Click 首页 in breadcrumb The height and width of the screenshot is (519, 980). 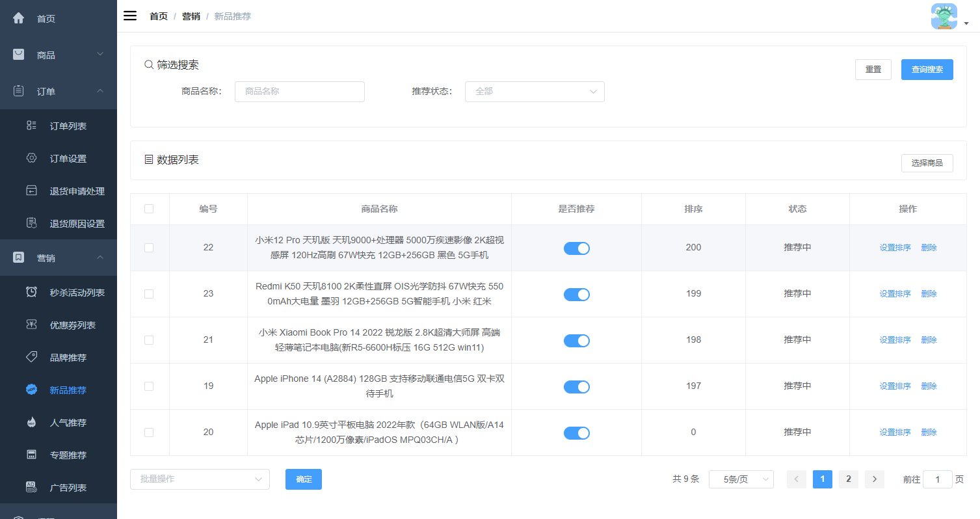pyautogui.click(x=159, y=16)
